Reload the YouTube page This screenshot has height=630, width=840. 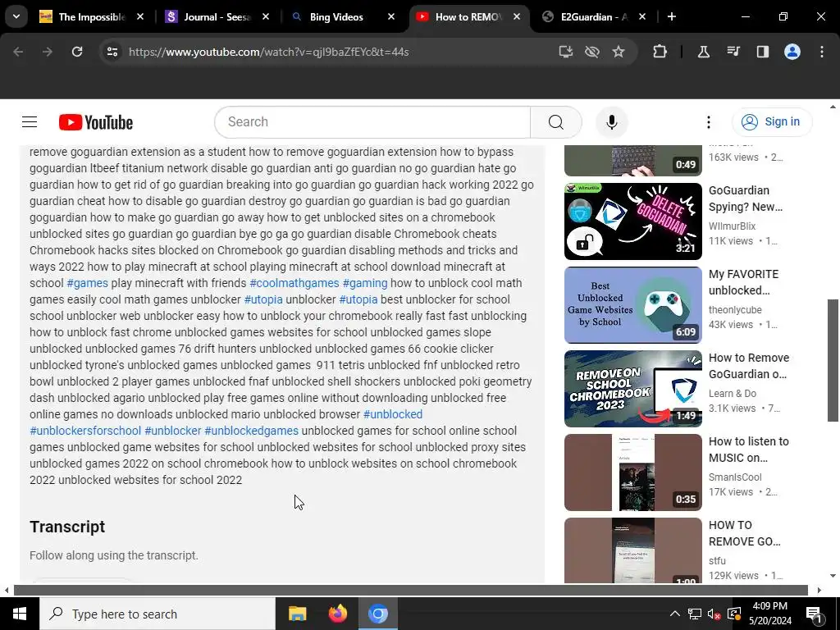77,52
